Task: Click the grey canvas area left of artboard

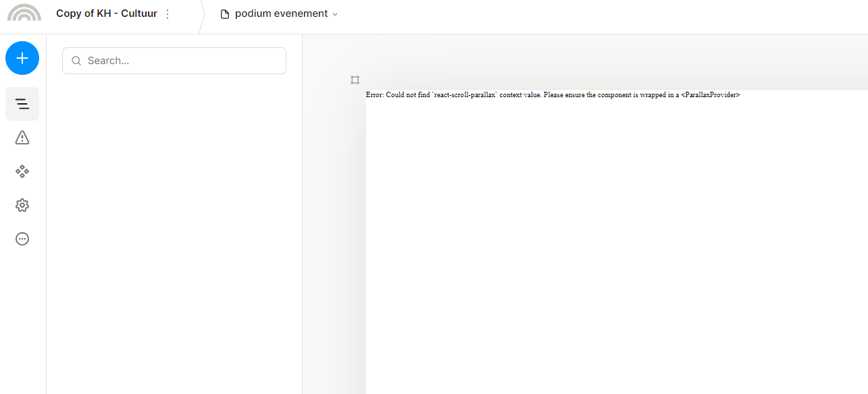Action: pyautogui.click(x=334, y=236)
